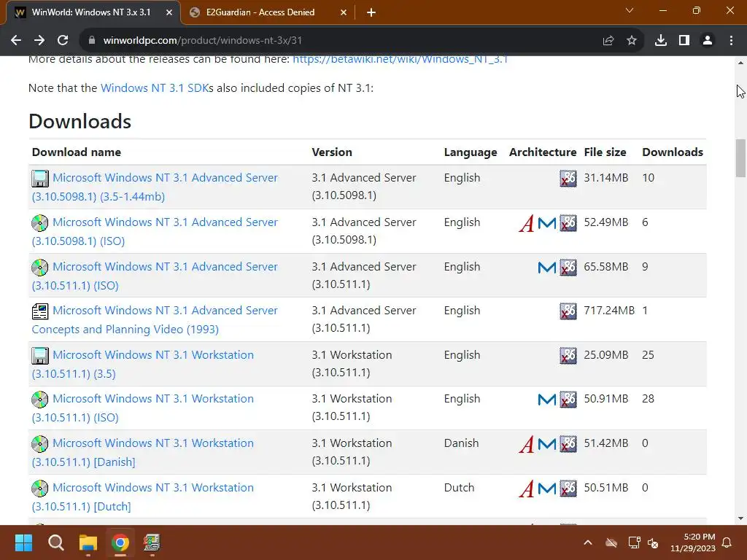This screenshot has height=560, width=747.
Task: Click MIPS icon in the 50.91MB row
Action: (x=547, y=400)
